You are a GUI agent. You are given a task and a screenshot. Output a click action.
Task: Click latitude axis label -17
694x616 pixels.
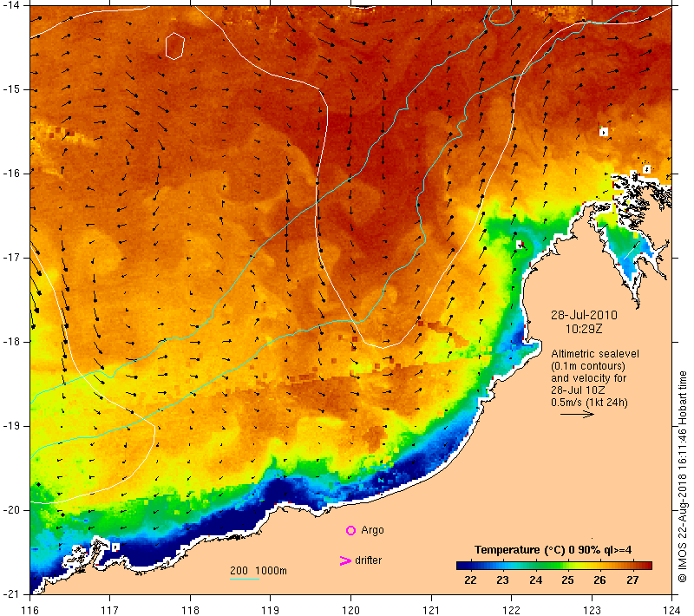pos(10,258)
